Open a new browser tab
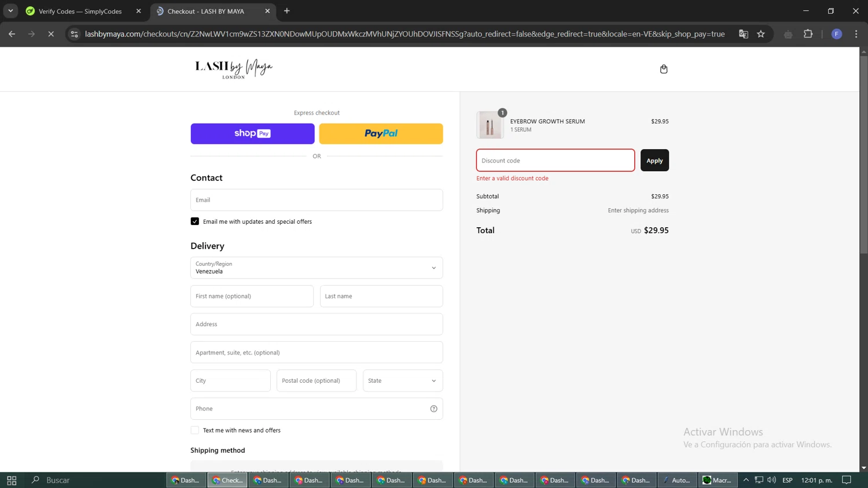The height and width of the screenshot is (488, 868). (x=287, y=11)
